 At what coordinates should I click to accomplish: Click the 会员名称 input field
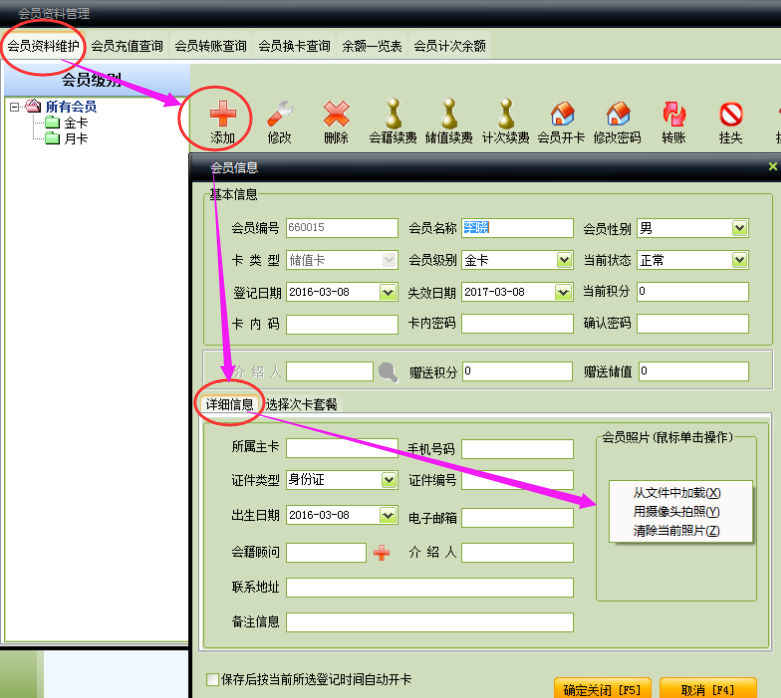518,228
